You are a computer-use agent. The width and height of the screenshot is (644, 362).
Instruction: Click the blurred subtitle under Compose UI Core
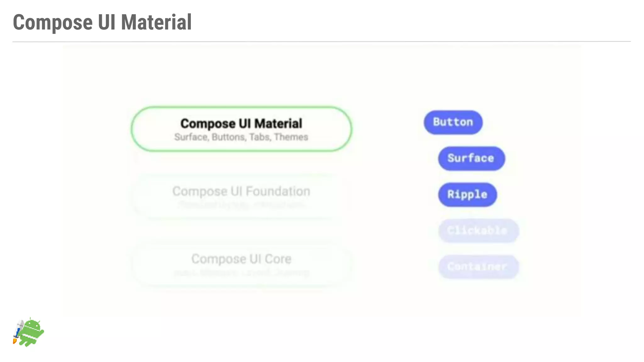(x=241, y=272)
